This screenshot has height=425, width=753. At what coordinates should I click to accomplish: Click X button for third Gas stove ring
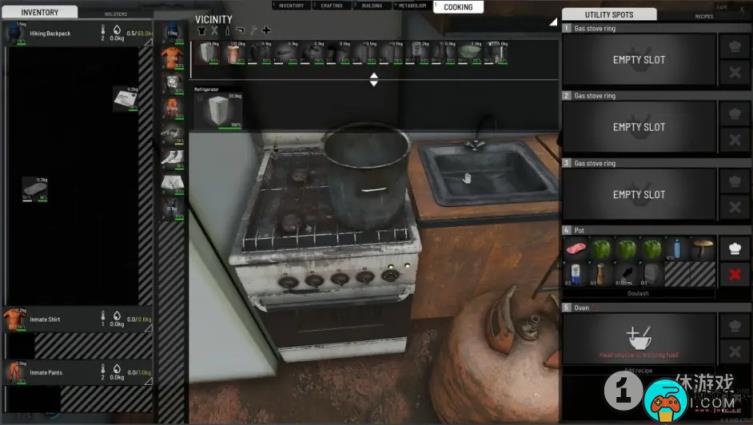tap(735, 207)
